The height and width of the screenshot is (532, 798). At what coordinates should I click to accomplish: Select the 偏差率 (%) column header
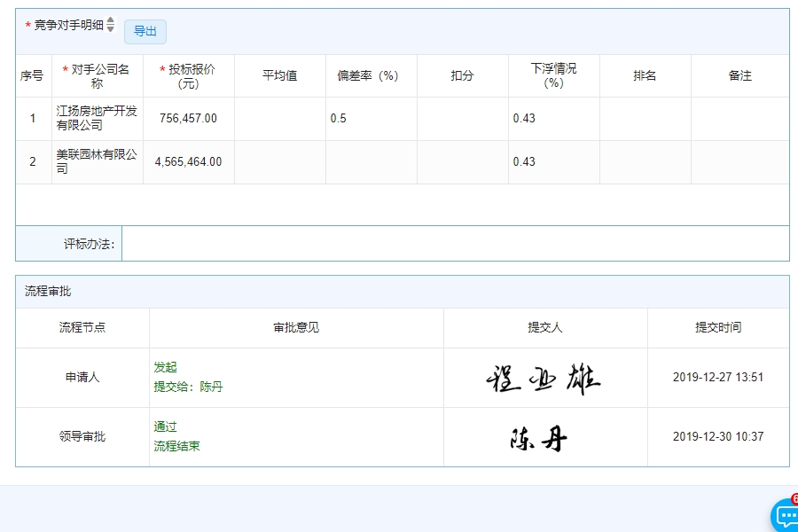(x=371, y=76)
